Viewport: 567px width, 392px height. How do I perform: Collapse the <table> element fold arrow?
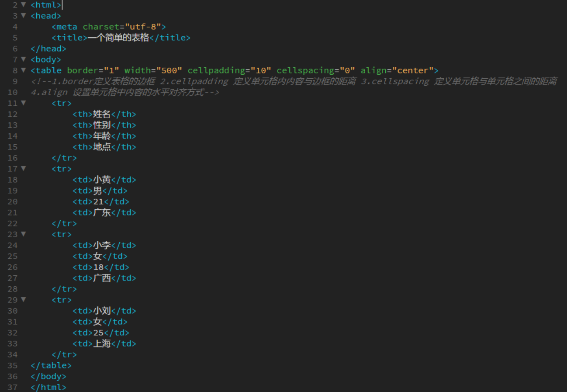click(x=23, y=70)
